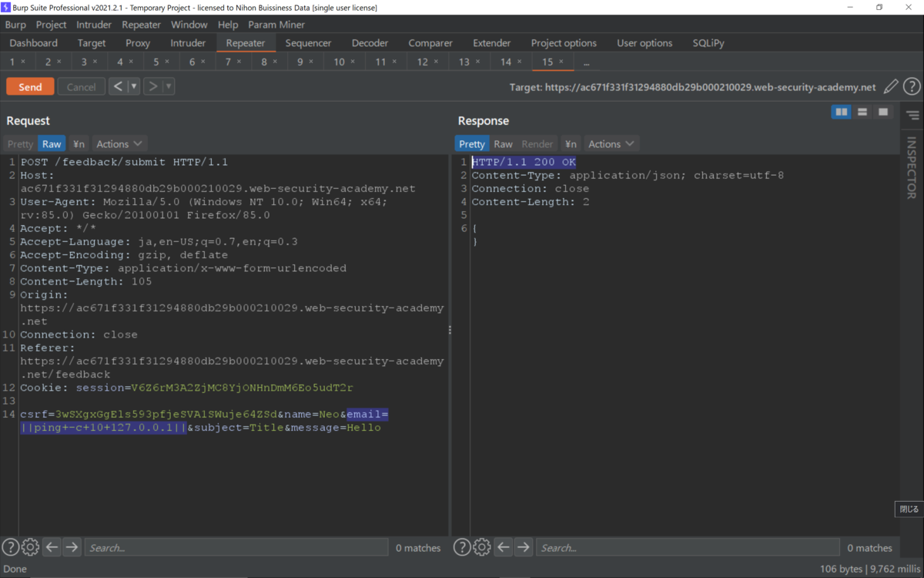Open Response search settings gear
Image resolution: width=924 pixels, height=578 pixels.
click(x=482, y=547)
